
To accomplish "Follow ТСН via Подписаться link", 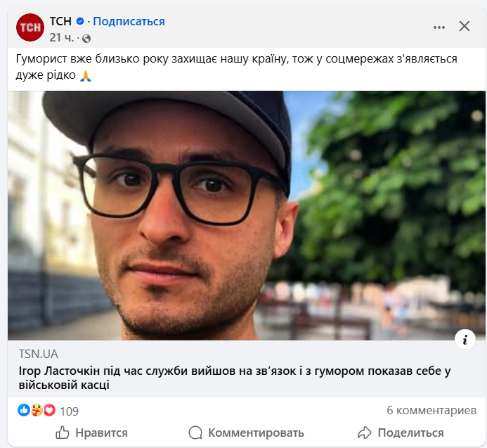I will tap(129, 21).
